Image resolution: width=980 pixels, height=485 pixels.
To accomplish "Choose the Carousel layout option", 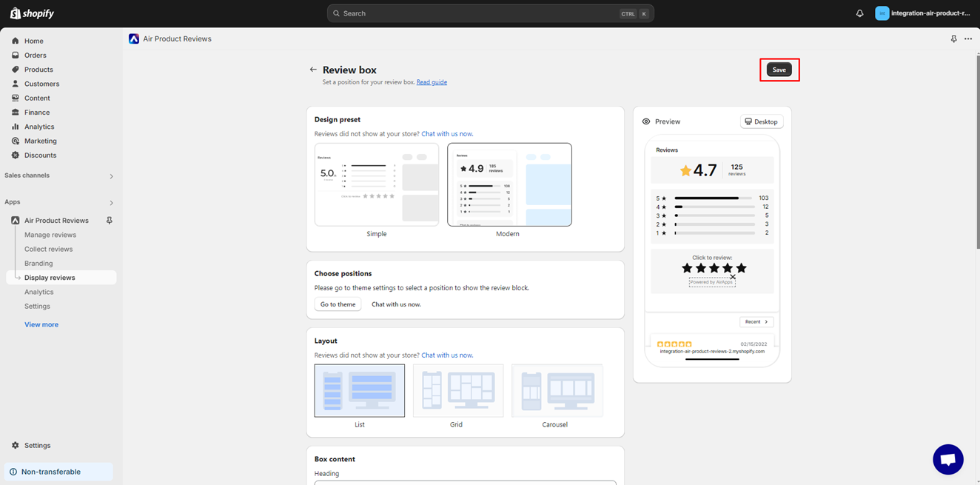I will tap(557, 390).
